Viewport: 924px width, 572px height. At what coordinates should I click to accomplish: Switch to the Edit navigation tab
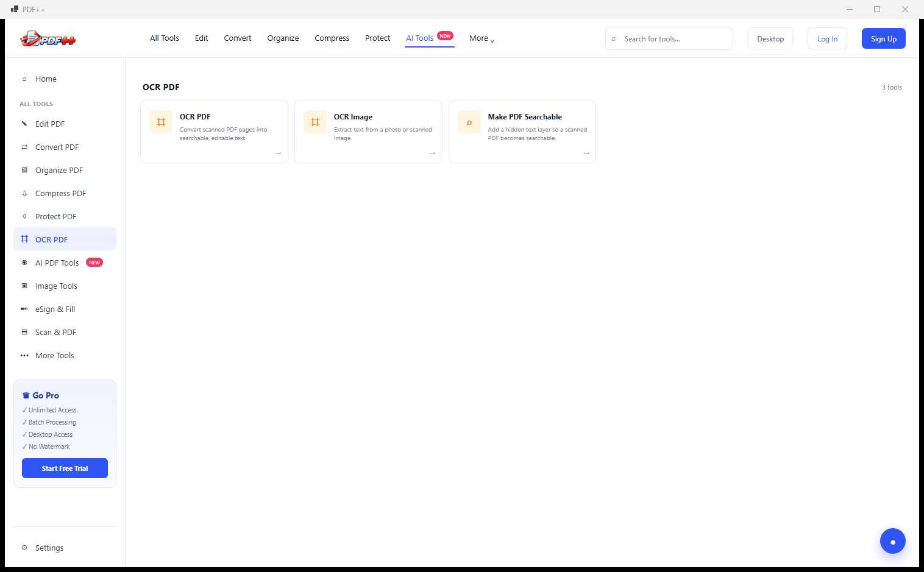(202, 38)
